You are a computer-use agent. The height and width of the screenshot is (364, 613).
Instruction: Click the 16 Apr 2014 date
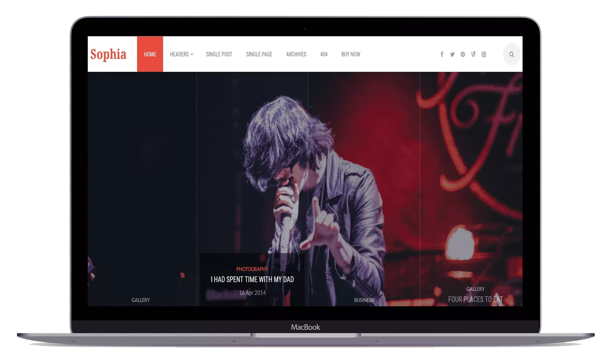point(252,293)
